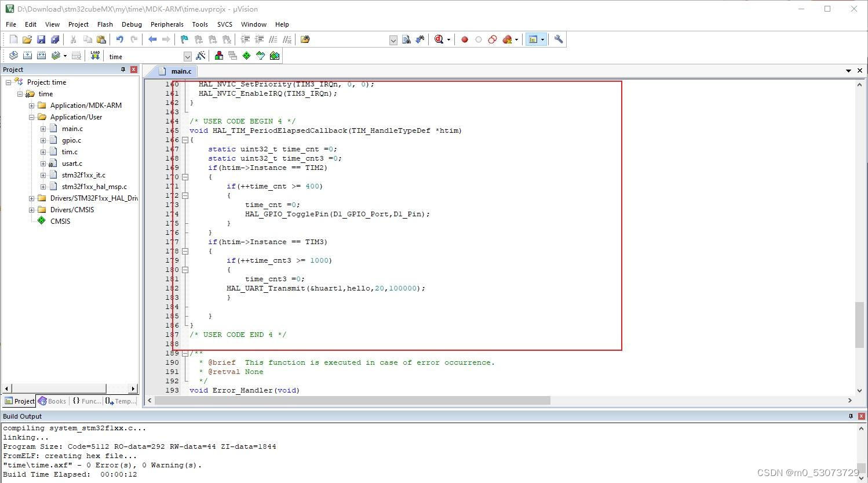
Task: Start a debug session with magnifier icon
Action: pos(439,39)
